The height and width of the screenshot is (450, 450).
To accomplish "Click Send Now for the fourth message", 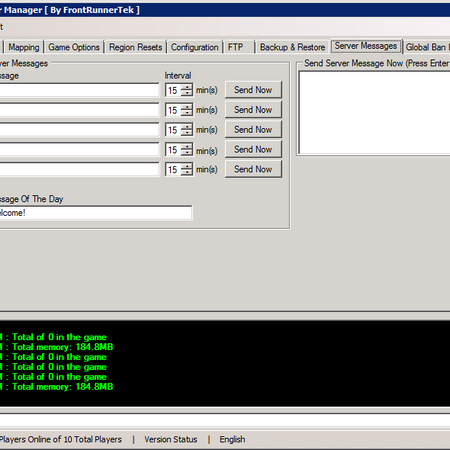I will click(253, 149).
